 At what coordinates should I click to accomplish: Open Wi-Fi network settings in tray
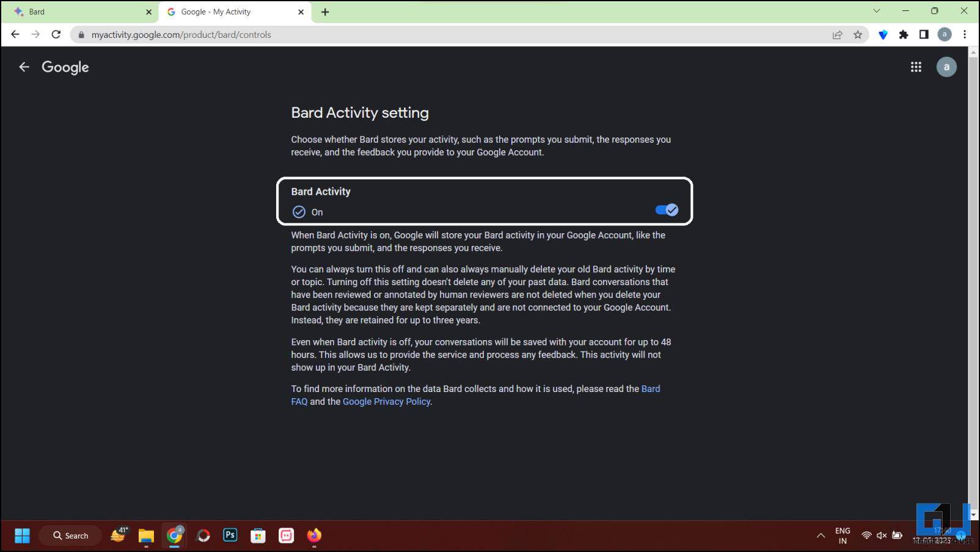click(x=866, y=536)
